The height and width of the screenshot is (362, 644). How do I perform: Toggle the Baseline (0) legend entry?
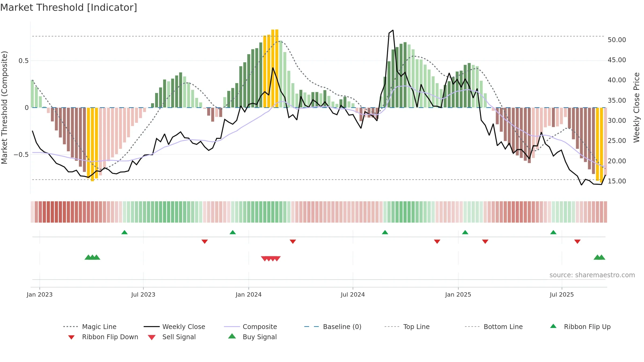point(333,327)
